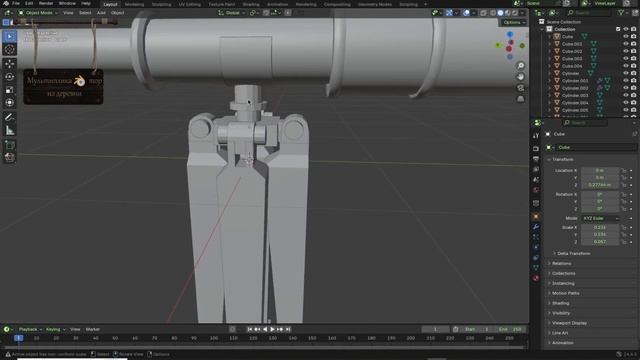Toggle Scale Z lock icon
Image resolution: width=640 pixels, height=360 pixels.
coord(624,242)
